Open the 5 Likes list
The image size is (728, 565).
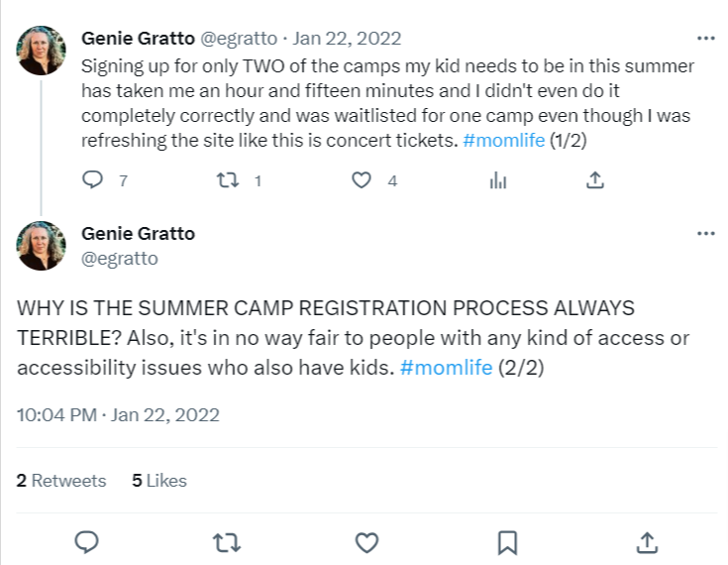159,481
